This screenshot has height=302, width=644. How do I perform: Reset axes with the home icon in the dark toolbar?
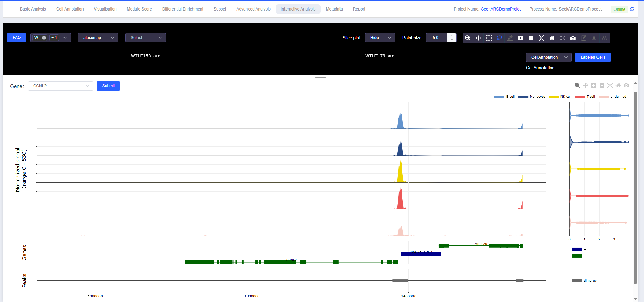point(552,38)
